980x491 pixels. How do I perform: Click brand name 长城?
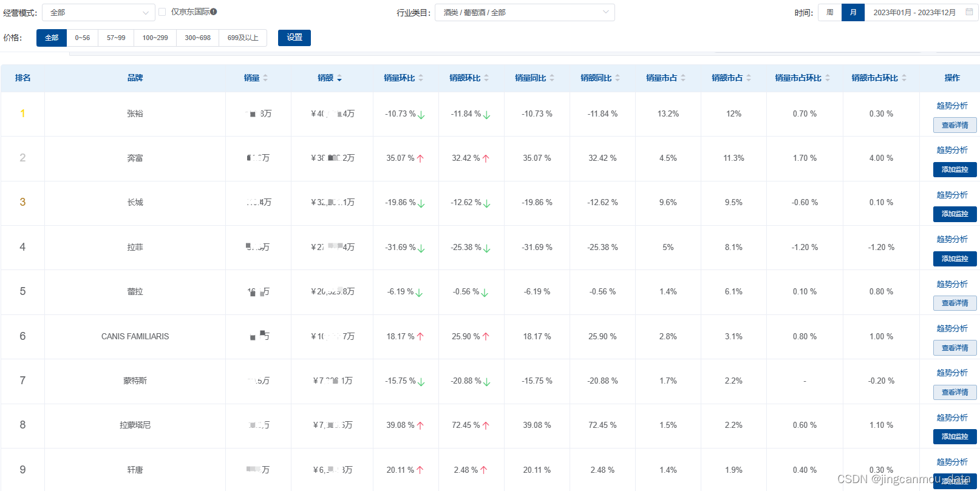point(135,202)
